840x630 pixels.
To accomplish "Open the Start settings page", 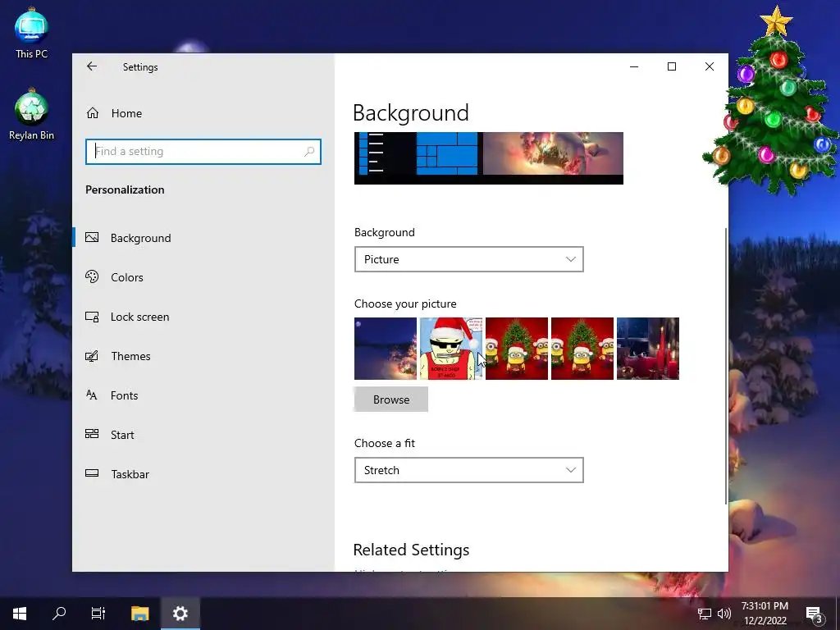I will tap(203, 435).
